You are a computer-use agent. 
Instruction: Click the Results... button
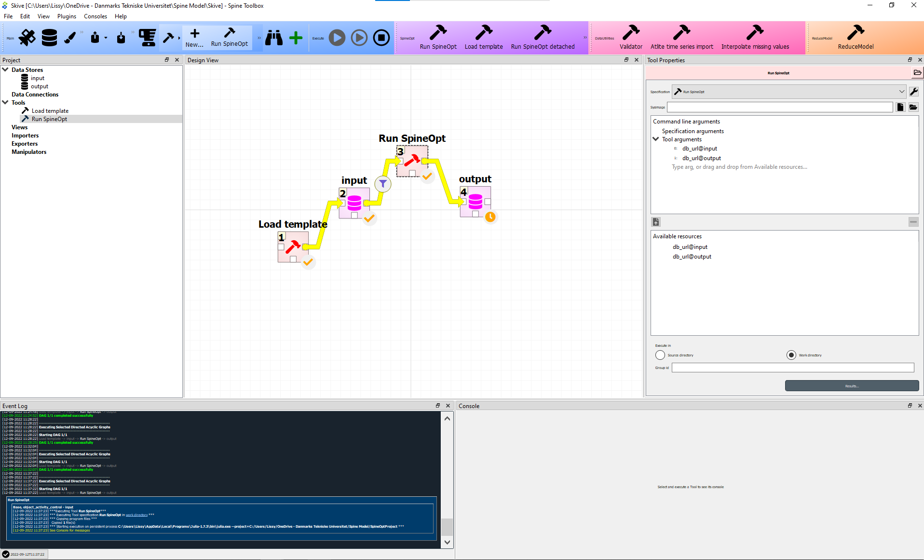click(852, 386)
